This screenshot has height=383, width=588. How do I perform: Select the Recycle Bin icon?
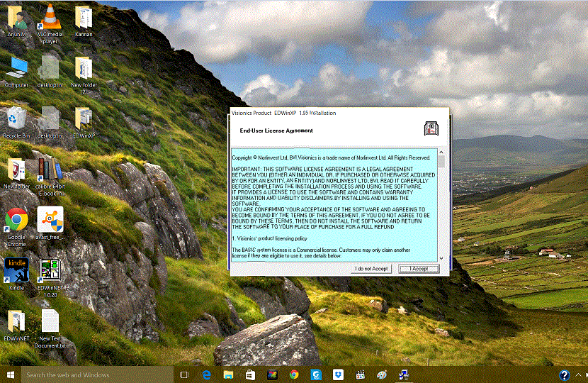[16, 123]
